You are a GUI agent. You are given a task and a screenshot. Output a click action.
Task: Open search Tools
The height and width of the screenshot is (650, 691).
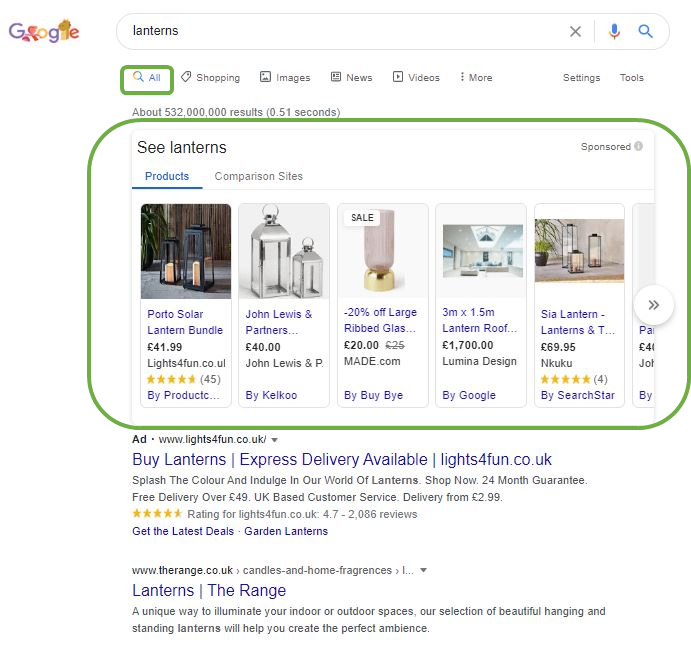[632, 78]
